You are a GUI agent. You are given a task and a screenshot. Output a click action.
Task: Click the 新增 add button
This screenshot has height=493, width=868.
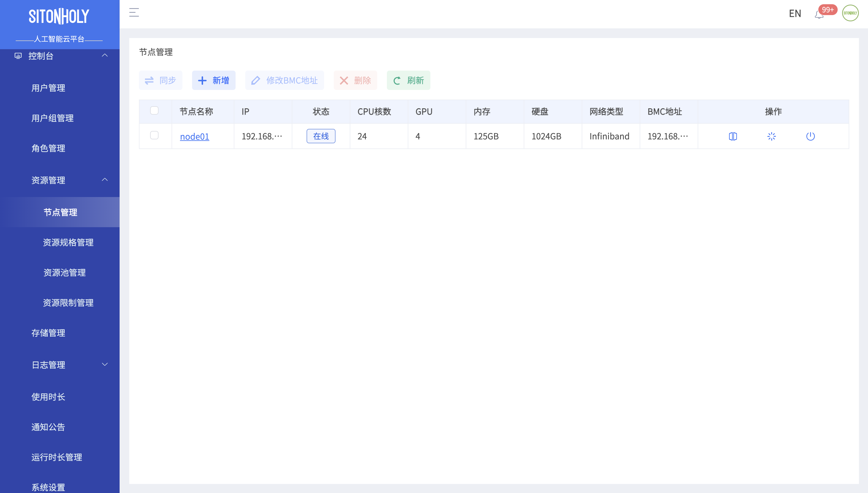coord(214,80)
